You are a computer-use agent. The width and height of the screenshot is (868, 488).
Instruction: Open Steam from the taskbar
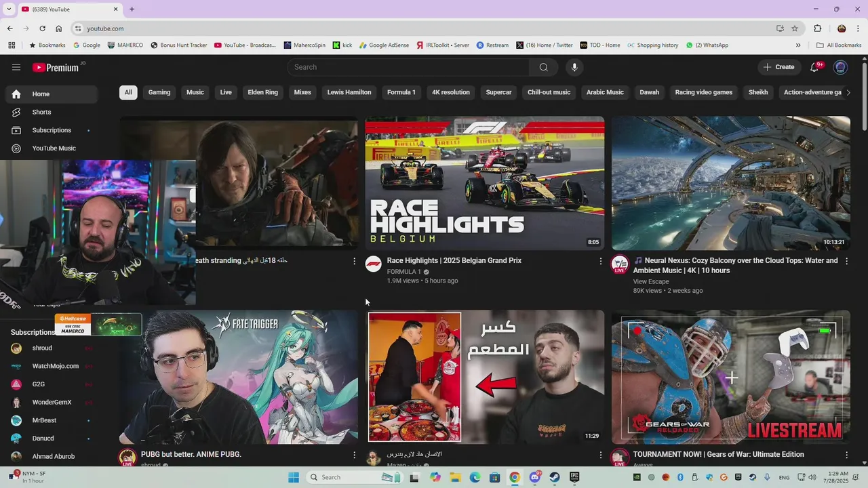pyautogui.click(x=555, y=477)
